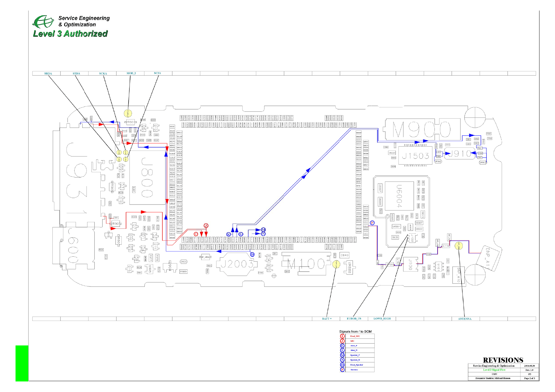Click the SRDA header label

coord(48,74)
